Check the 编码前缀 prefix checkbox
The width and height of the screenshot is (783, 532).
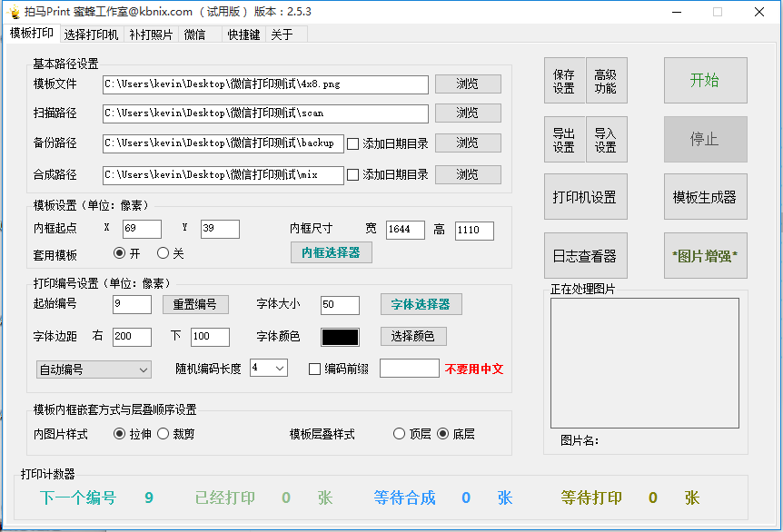[x=313, y=369]
